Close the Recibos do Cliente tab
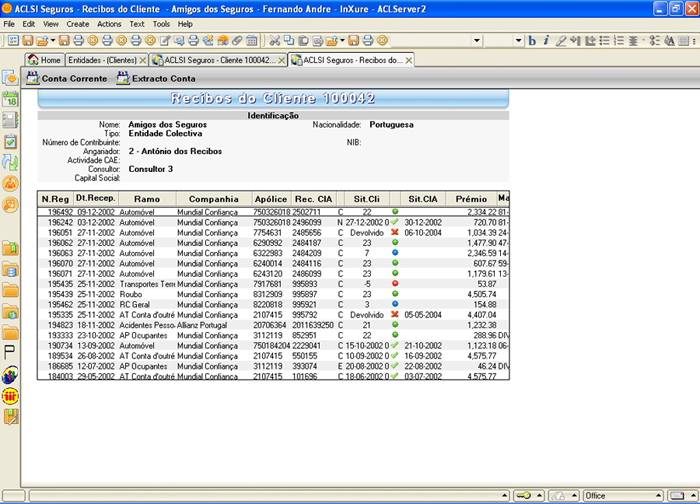 tap(409, 60)
